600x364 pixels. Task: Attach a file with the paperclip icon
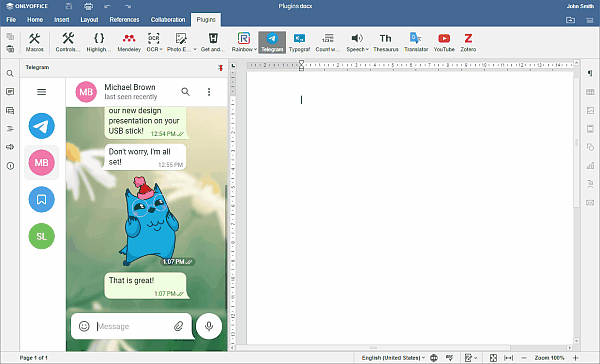click(179, 326)
